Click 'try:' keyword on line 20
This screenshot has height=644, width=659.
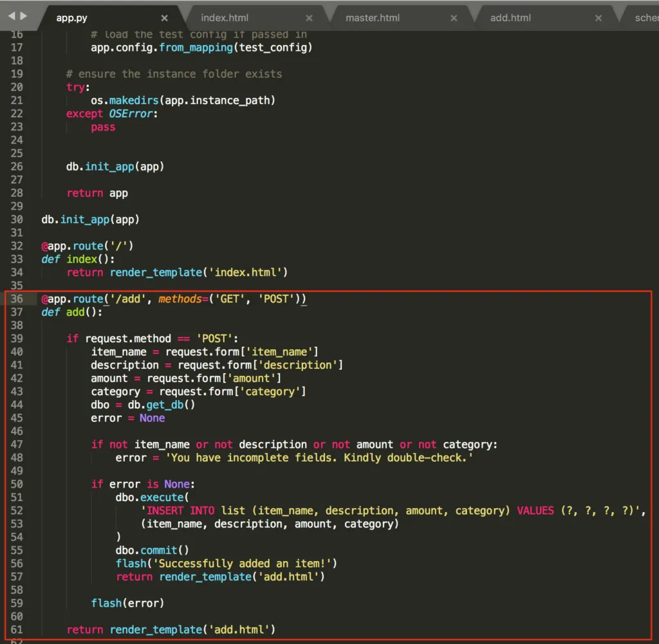[78, 87]
